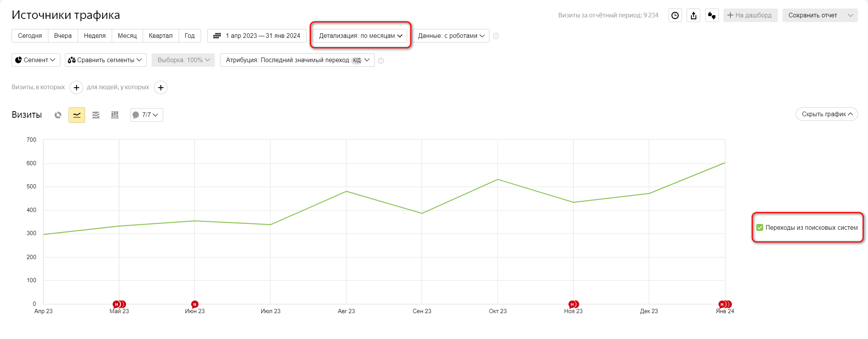Screen dimensions: 868x339
Task: Select the 'Неделя' period tab
Action: tap(95, 36)
